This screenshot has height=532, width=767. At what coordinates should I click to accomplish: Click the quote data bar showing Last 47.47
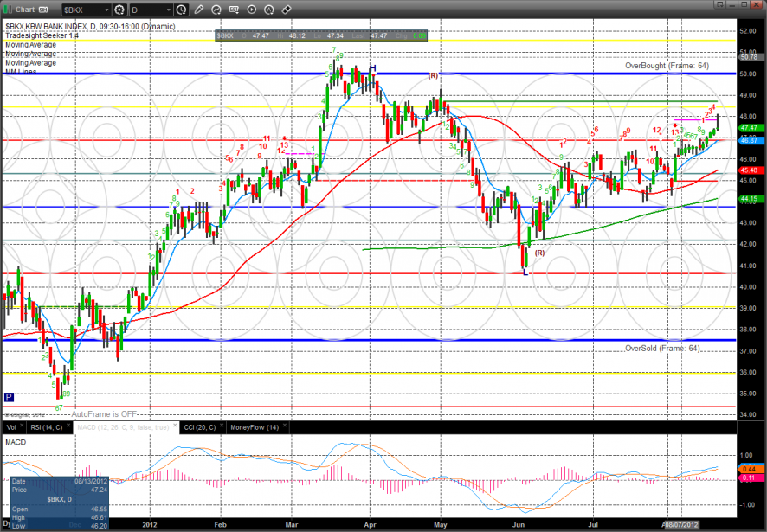tap(321, 35)
